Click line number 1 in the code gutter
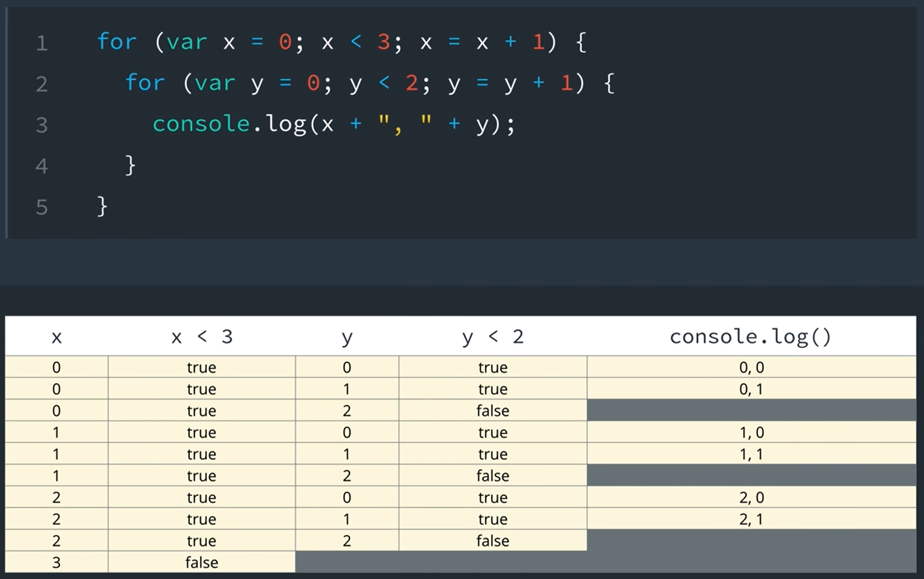Viewport: 924px width, 579px height. click(x=42, y=43)
